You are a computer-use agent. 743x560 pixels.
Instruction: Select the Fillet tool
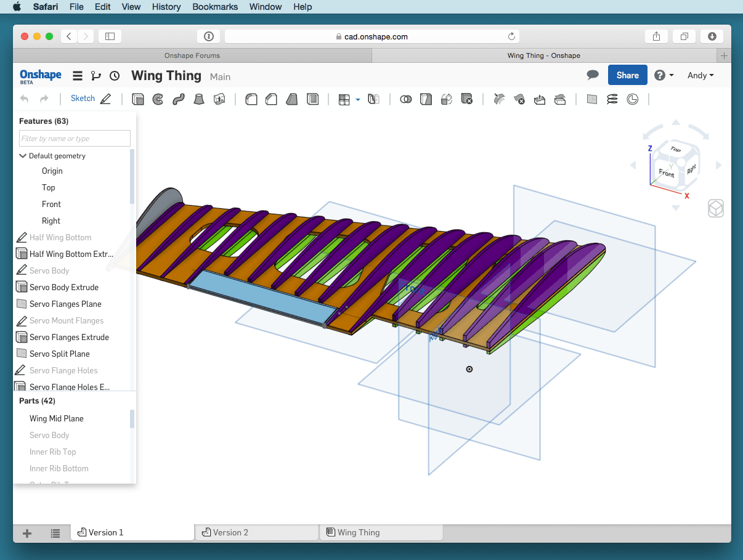pyautogui.click(x=251, y=99)
